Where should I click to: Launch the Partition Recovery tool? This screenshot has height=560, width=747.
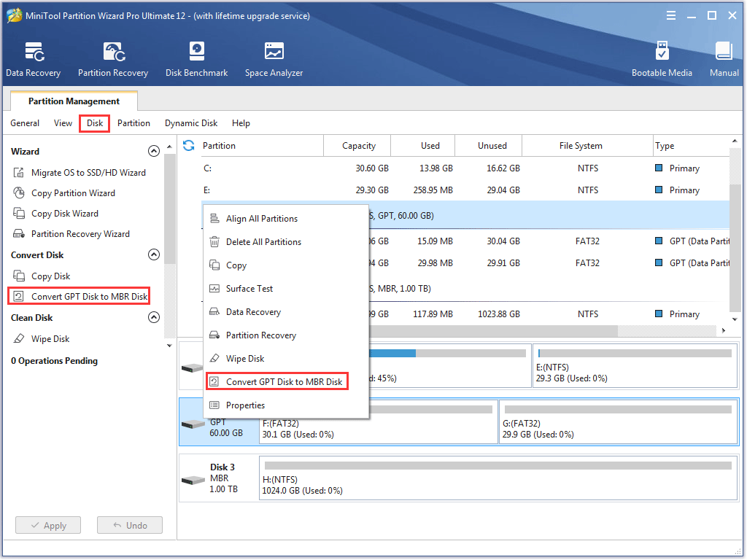point(113,58)
